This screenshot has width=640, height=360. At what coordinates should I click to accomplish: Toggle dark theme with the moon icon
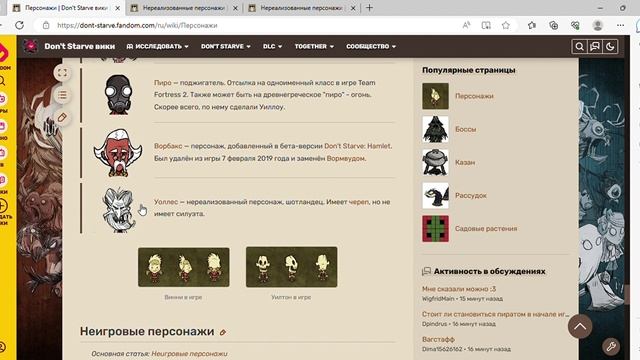point(610,47)
